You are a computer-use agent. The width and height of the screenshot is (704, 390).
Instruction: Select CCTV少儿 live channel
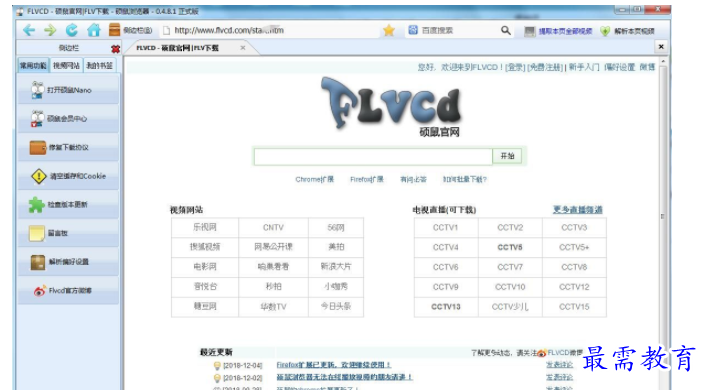(x=510, y=307)
